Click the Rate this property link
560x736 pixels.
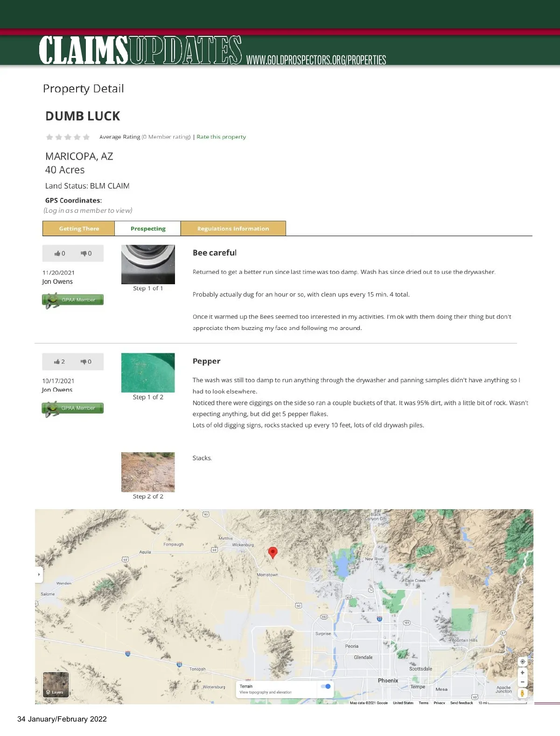(x=221, y=137)
